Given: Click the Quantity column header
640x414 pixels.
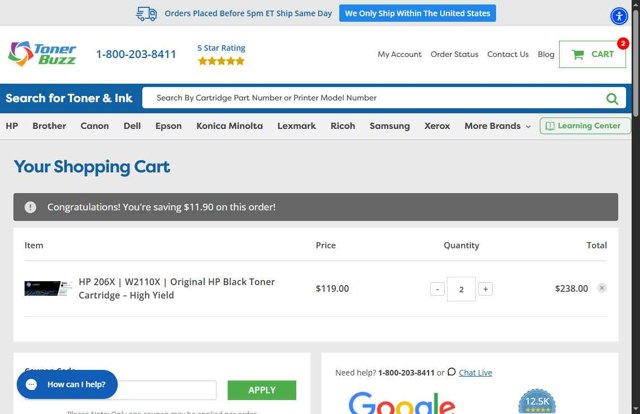Looking at the screenshot, I should click(x=461, y=245).
